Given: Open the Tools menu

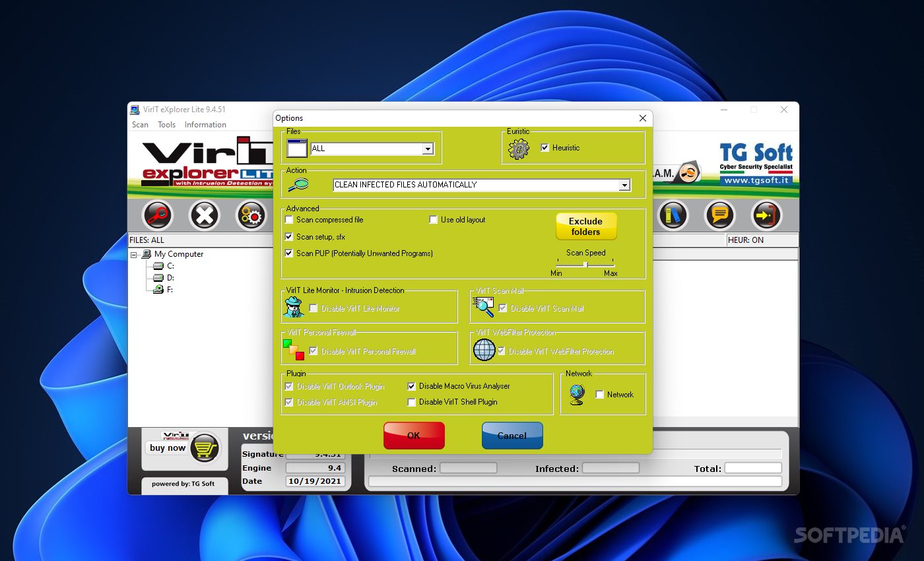Looking at the screenshot, I should coord(167,125).
